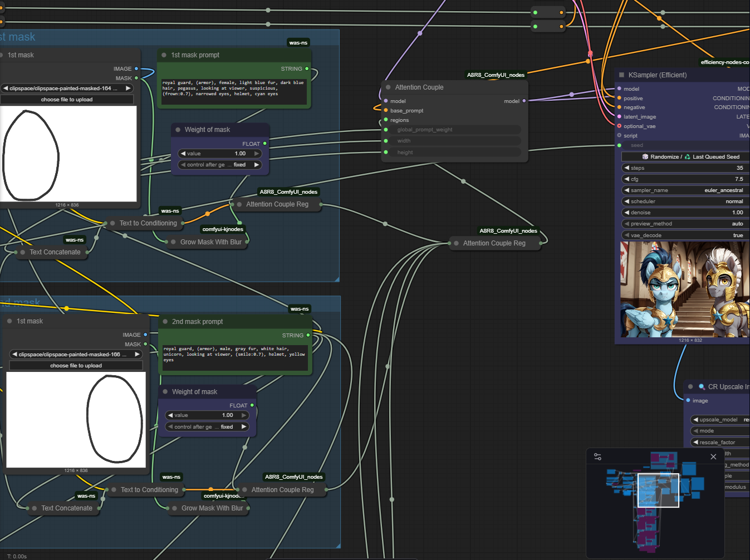Image resolution: width=750 pixels, height=560 pixels.
Task: Collapse the 2nd mask prompt node via its title dot
Action: [165, 322]
